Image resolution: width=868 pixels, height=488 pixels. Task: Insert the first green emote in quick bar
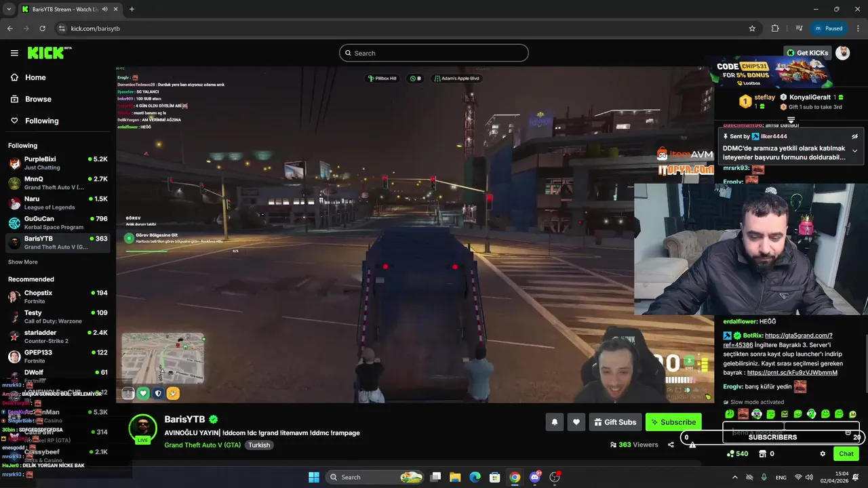tap(730, 414)
